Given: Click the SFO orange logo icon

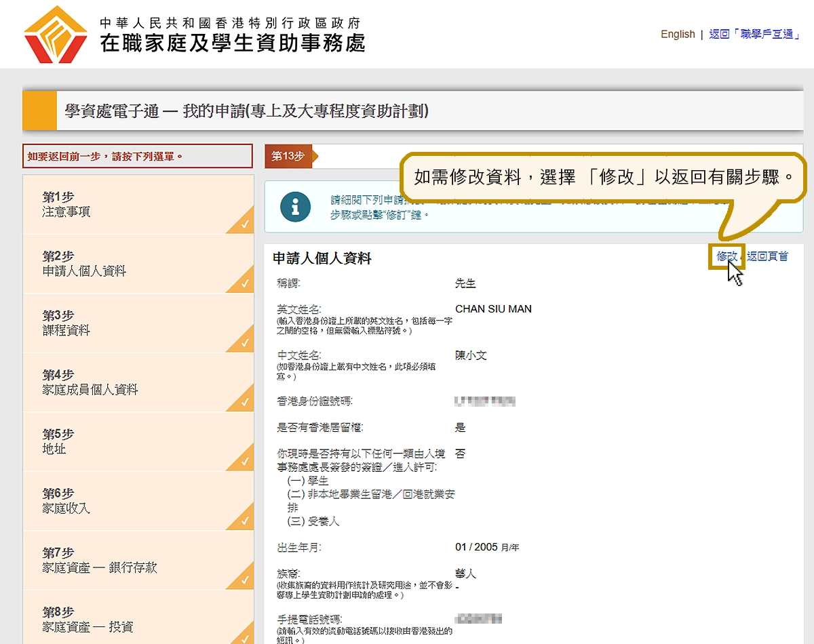Looking at the screenshot, I should pyautogui.click(x=56, y=35).
